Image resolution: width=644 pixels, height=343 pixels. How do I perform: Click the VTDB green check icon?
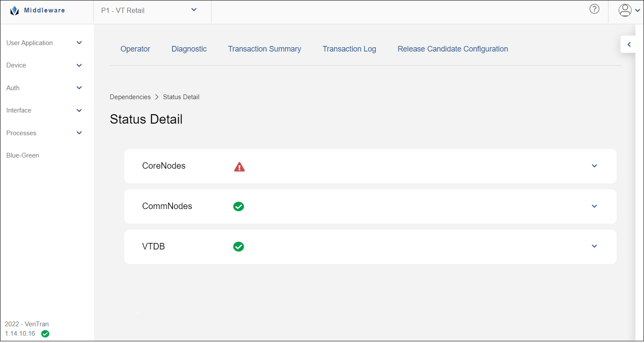(x=238, y=247)
